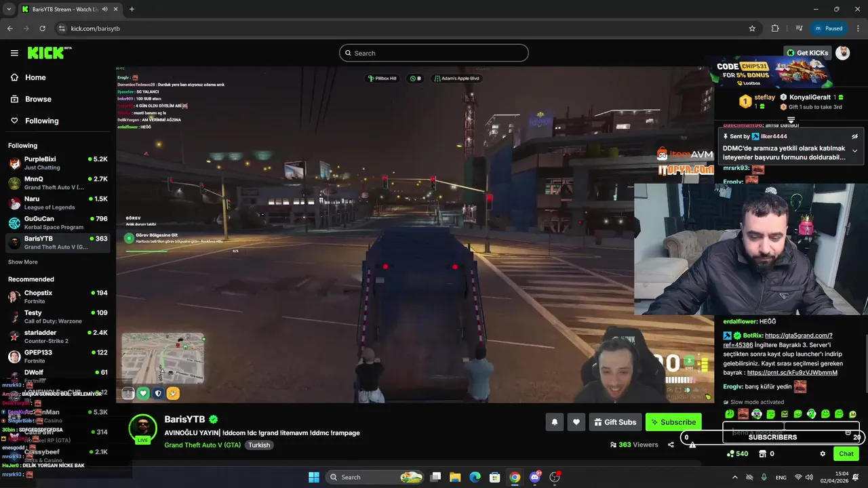Open GPEP133 in Recommended list
This screenshot has height=488, width=868.
(x=58, y=357)
